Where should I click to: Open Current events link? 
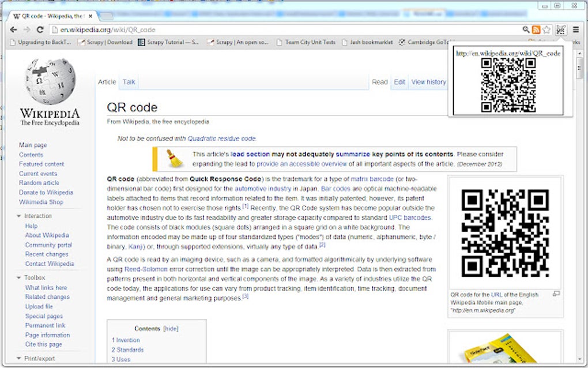(38, 174)
